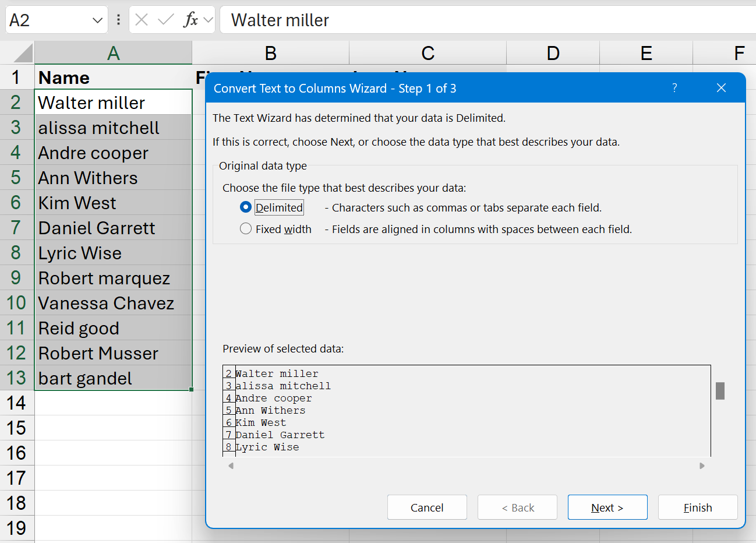Click the formula bar three-dot resize handle

(118, 20)
